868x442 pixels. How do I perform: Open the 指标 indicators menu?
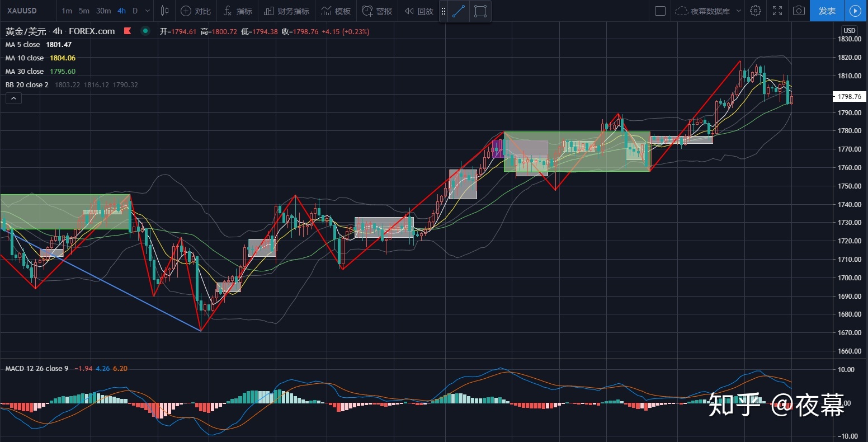(x=238, y=11)
